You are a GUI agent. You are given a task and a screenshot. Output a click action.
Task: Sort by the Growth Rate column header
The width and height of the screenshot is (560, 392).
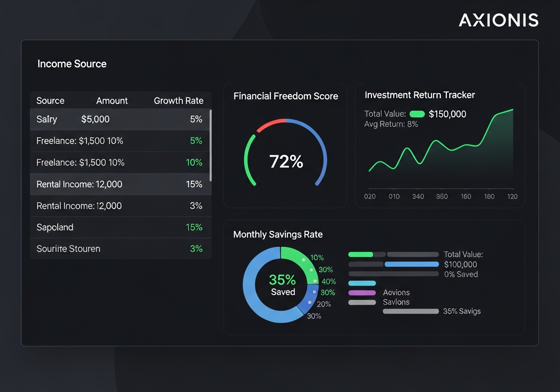178,101
